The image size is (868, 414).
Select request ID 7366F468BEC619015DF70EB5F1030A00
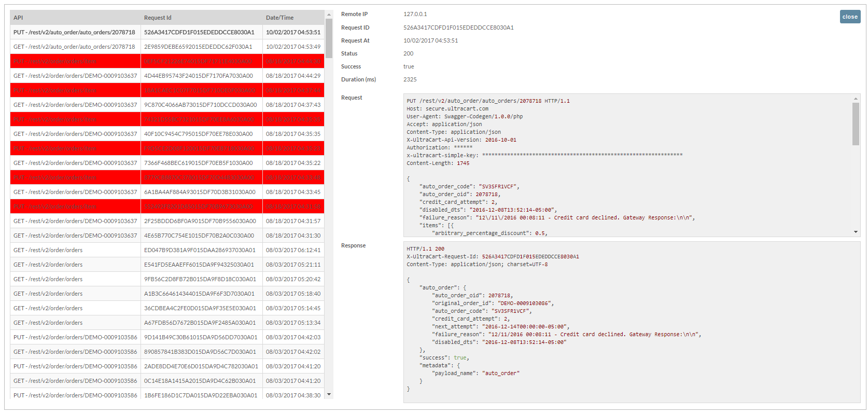point(167,163)
